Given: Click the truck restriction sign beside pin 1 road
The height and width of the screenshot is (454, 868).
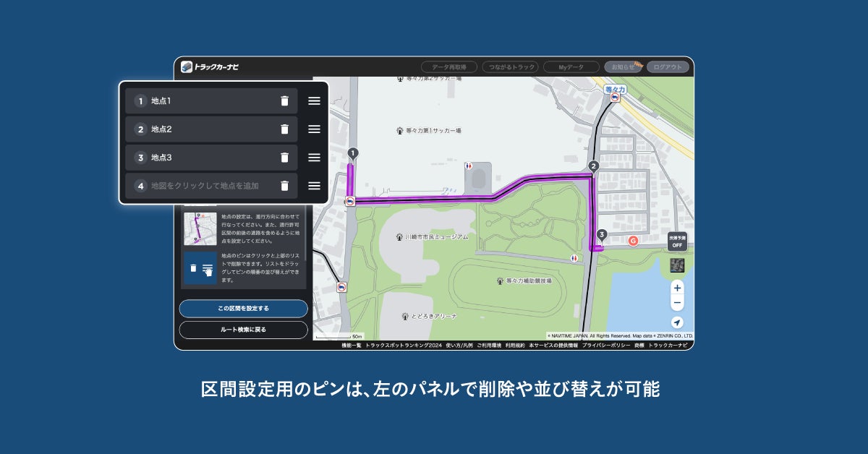Looking at the screenshot, I should 349,202.
